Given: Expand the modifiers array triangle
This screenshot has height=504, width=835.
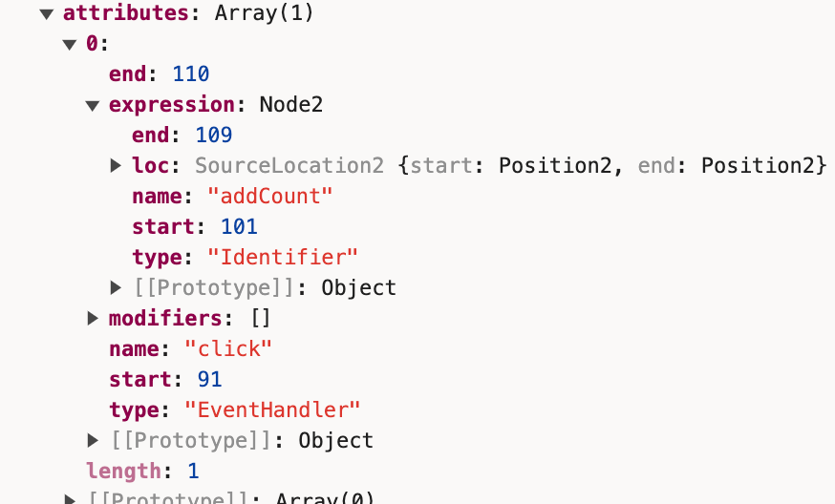Looking at the screenshot, I should pos(93,318).
